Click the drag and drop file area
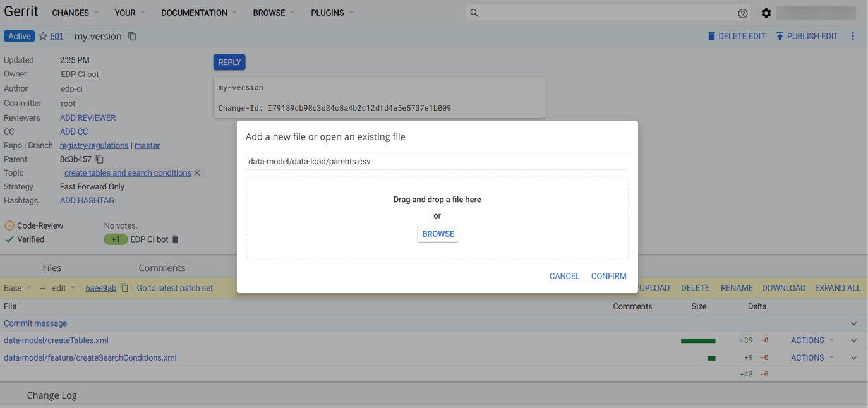Viewport: 868px width, 408px height. click(437, 217)
